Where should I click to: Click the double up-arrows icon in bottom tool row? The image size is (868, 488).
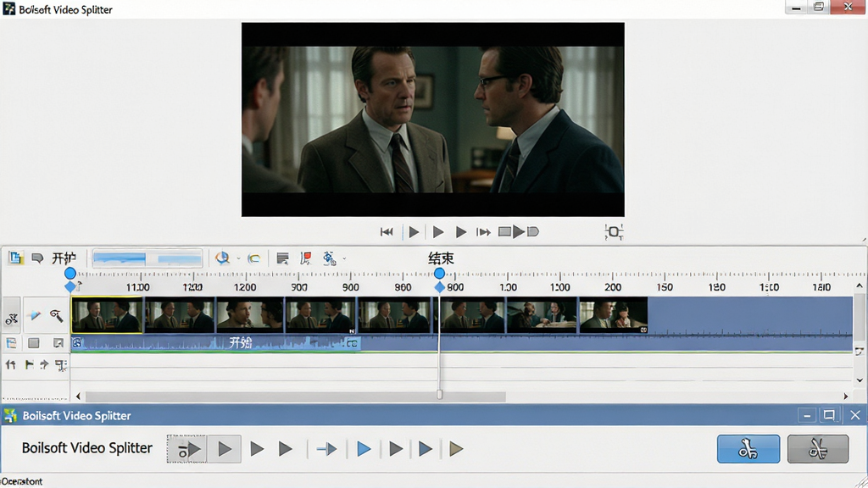click(10, 364)
